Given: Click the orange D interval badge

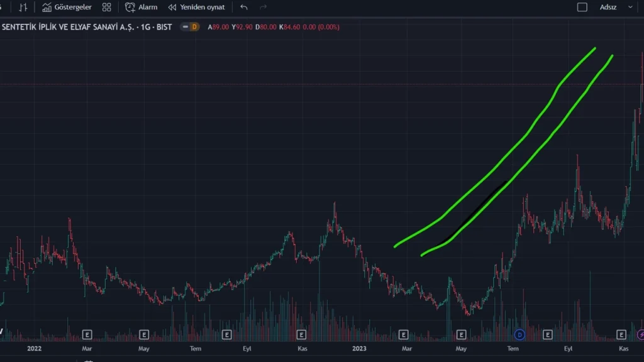Looking at the screenshot, I should tap(195, 27).
